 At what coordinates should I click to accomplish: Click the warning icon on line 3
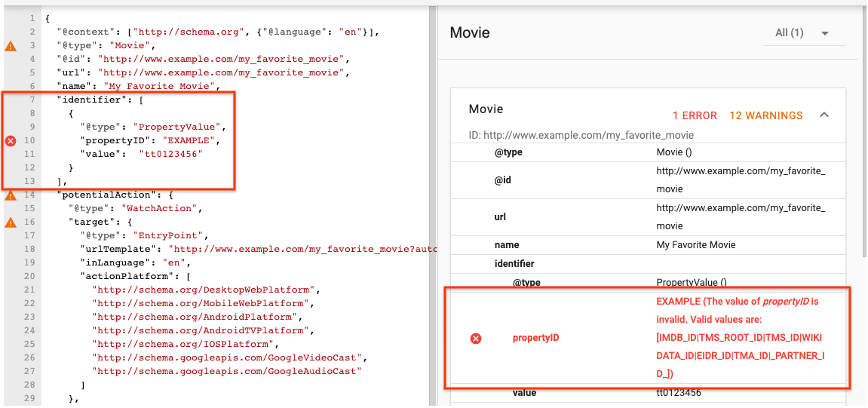(11, 46)
